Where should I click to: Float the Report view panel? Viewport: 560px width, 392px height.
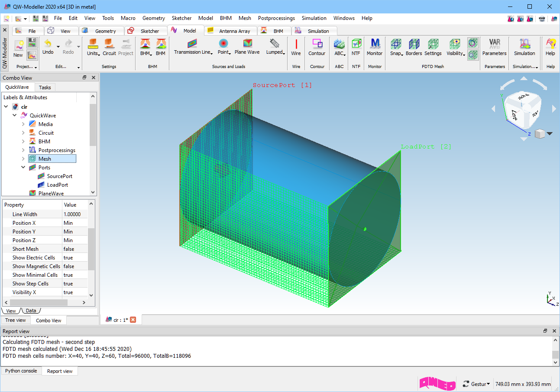point(545,331)
